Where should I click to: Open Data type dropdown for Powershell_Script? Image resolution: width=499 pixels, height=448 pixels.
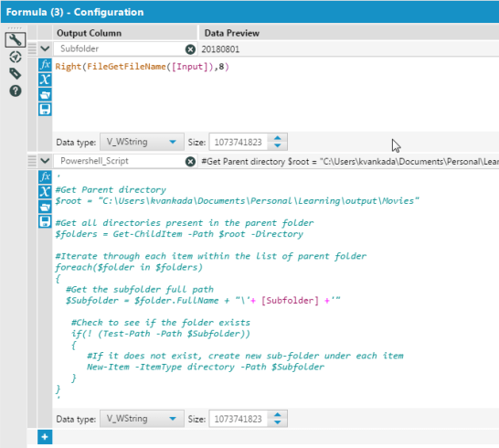coord(142,419)
